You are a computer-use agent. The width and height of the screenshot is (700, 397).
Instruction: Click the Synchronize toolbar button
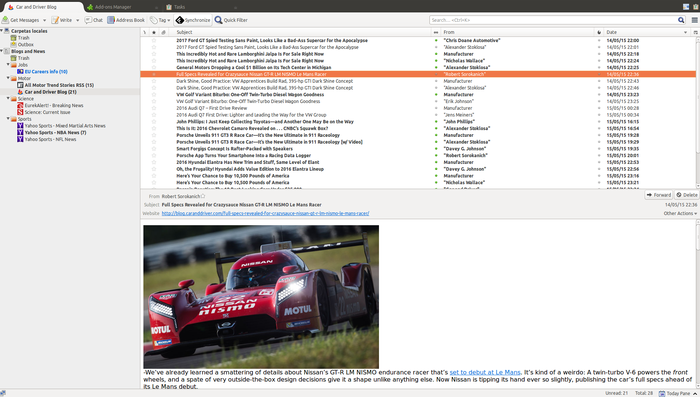pyautogui.click(x=193, y=20)
